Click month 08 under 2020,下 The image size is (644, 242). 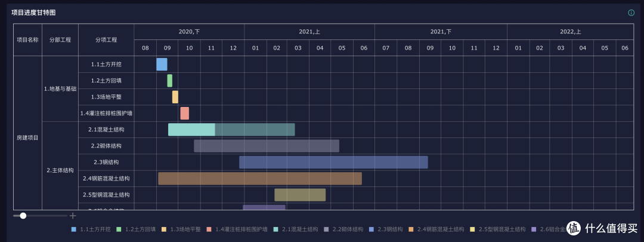(x=145, y=48)
